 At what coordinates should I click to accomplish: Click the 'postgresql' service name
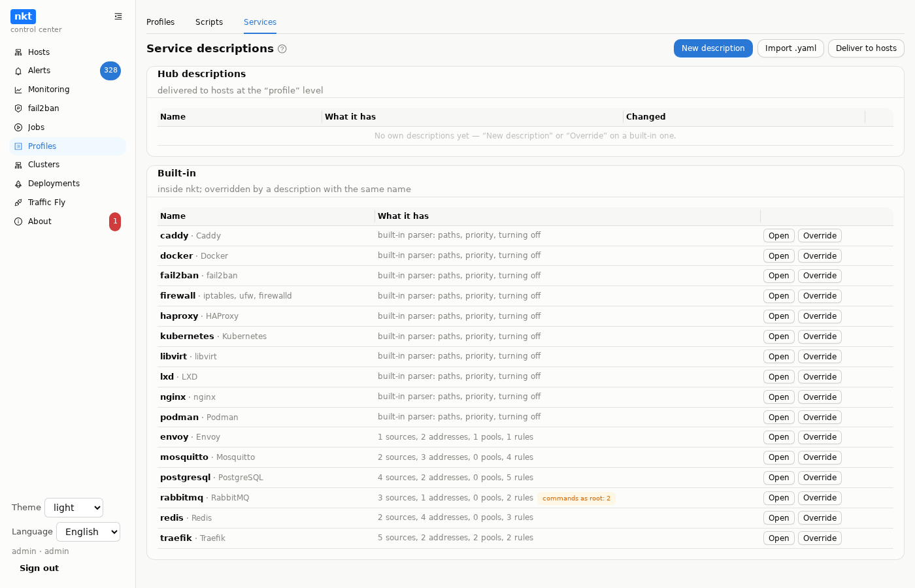tap(186, 478)
